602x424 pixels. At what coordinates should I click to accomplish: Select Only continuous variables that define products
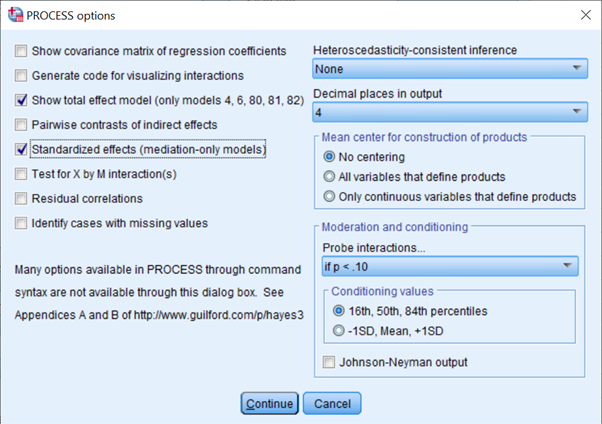coord(329,196)
